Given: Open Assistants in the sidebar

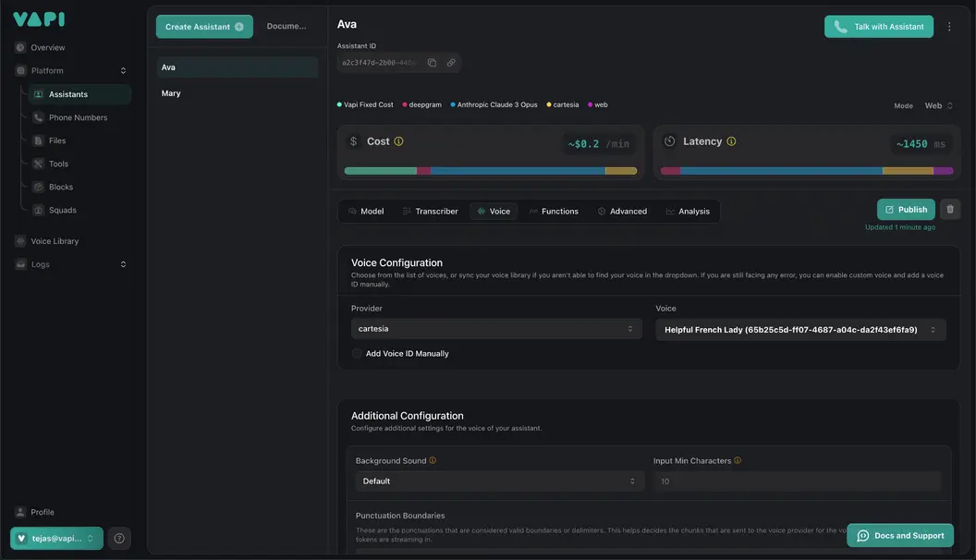Looking at the screenshot, I should point(79,94).
